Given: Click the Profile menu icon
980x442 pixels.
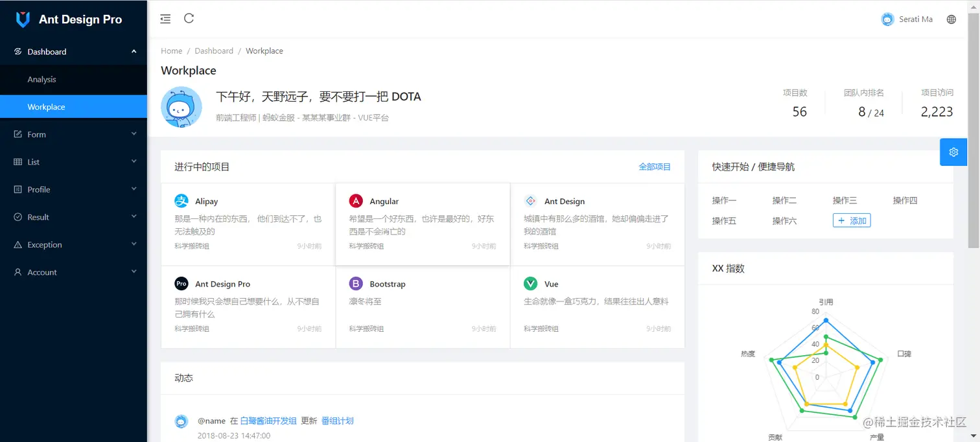Looking at the screenshot, I should [18, 189].
